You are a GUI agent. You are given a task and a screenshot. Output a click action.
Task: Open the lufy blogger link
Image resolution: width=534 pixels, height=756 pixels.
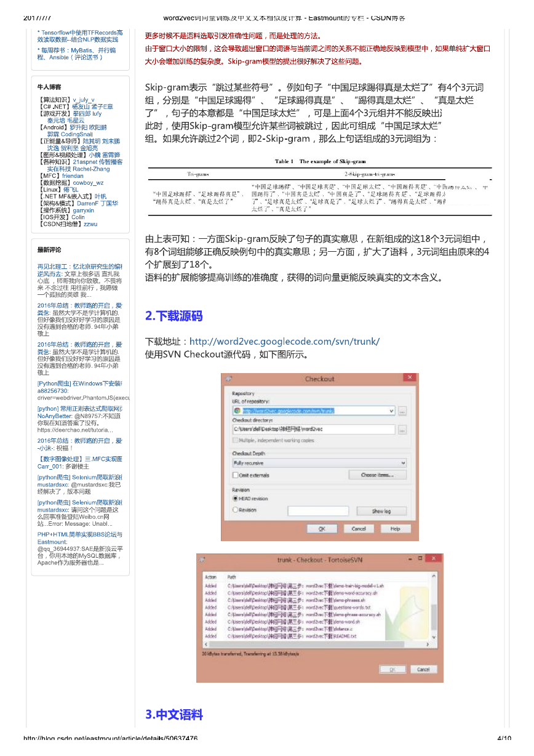click(97, 114)
